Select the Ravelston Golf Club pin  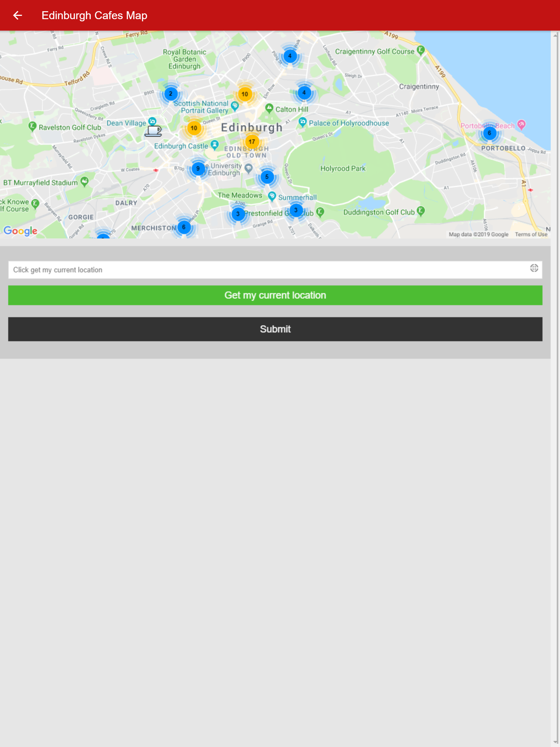33,127
